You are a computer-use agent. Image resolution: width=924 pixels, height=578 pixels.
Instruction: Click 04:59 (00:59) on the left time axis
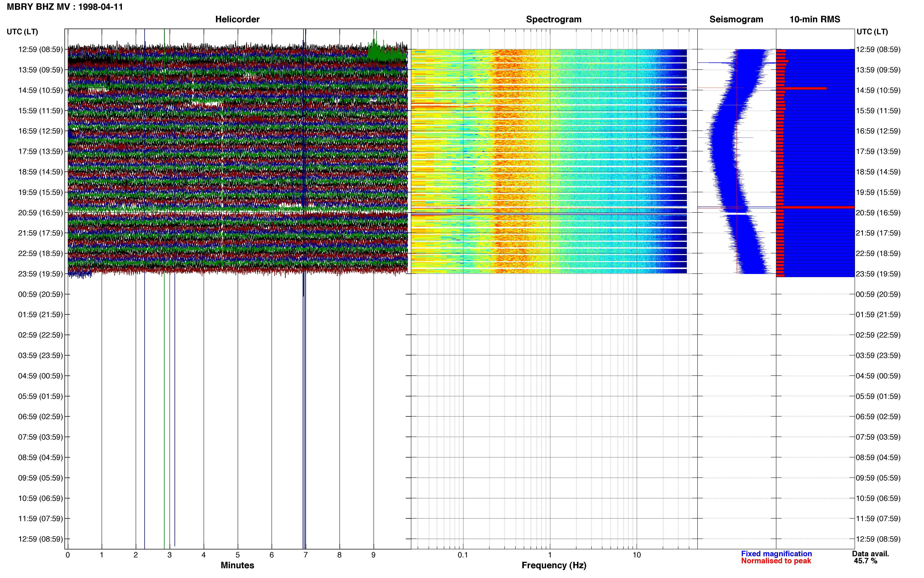41,376
